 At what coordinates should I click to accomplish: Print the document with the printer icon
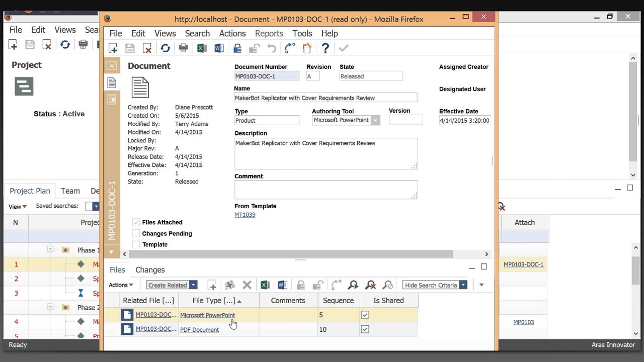click(183, 48)
